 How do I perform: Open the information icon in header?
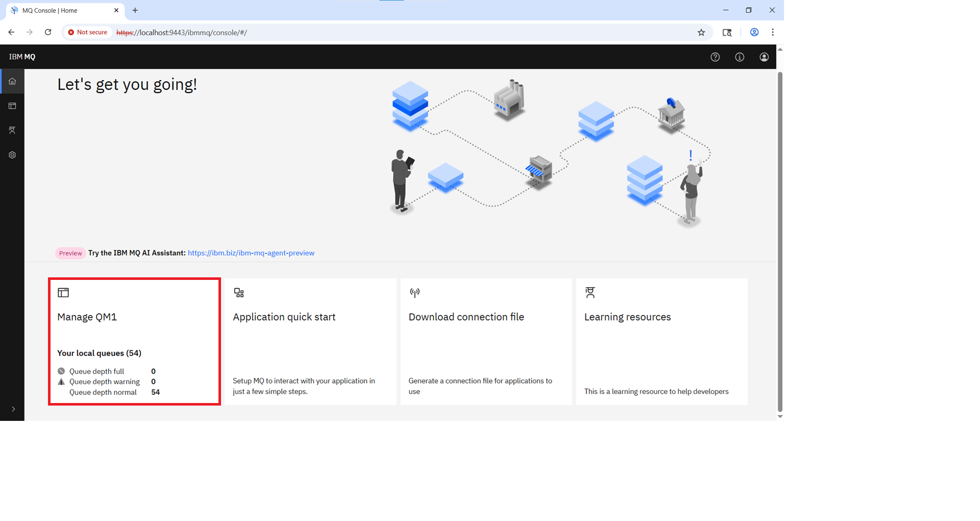click(x=740, y=57)
